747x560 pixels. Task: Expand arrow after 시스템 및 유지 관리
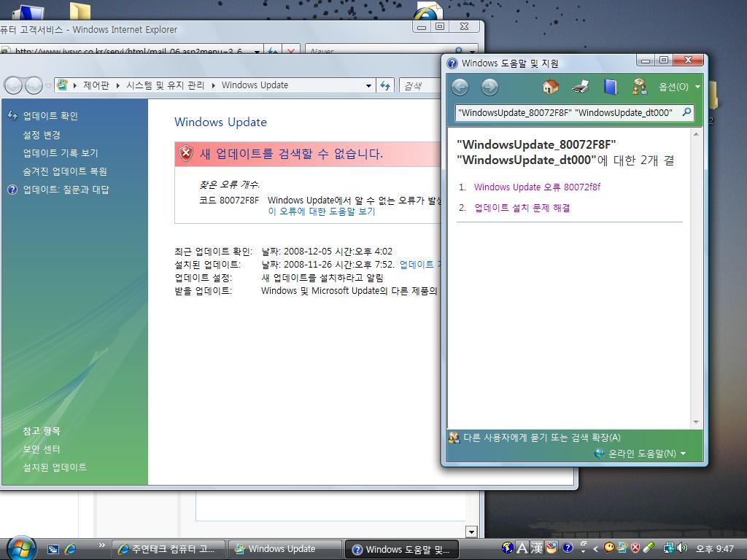pyautogui.click(x=213, y=86)
